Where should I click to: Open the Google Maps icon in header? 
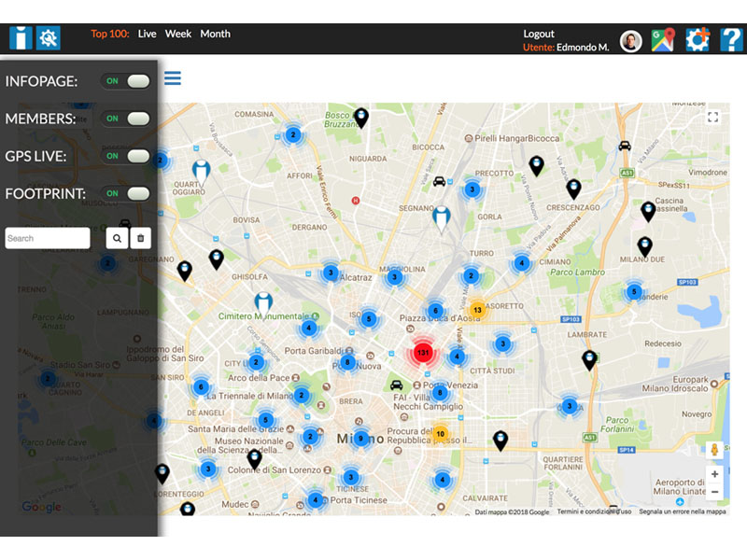click(x=663, y=40)
